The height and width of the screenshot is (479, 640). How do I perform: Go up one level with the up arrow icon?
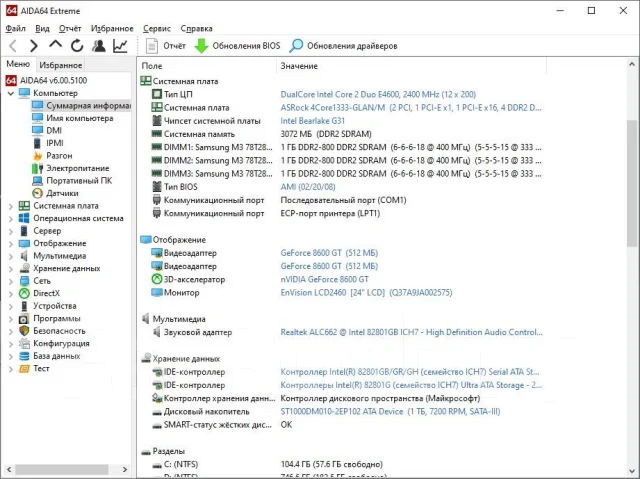tap(56, 44)
